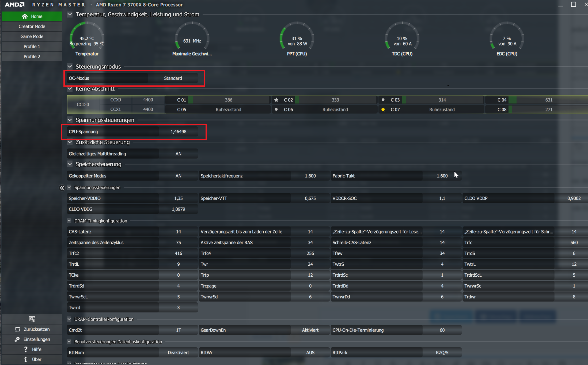Click the Zurücksetzen reset icon
The image size is (588, 365).
click(x=18, y=329)
